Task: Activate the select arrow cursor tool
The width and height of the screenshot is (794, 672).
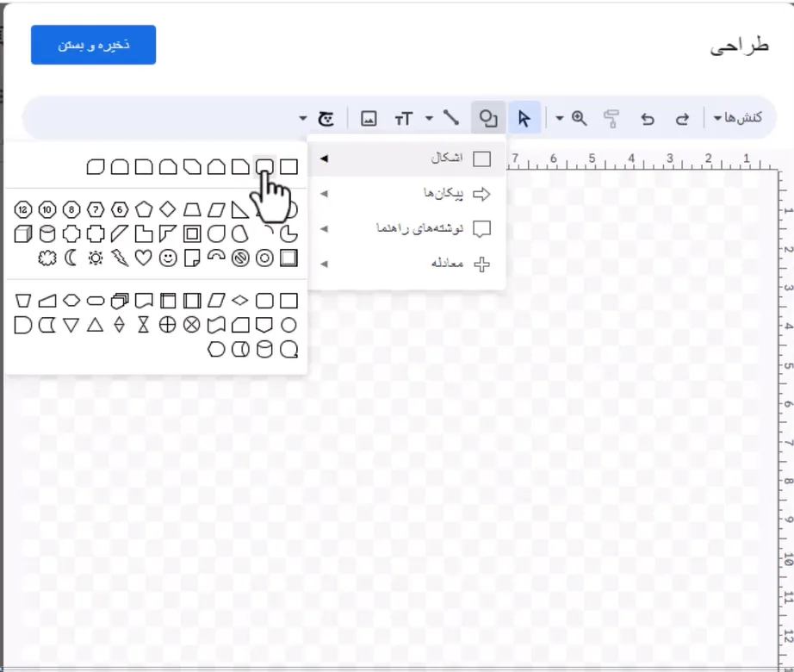Action: click(524, 119)
